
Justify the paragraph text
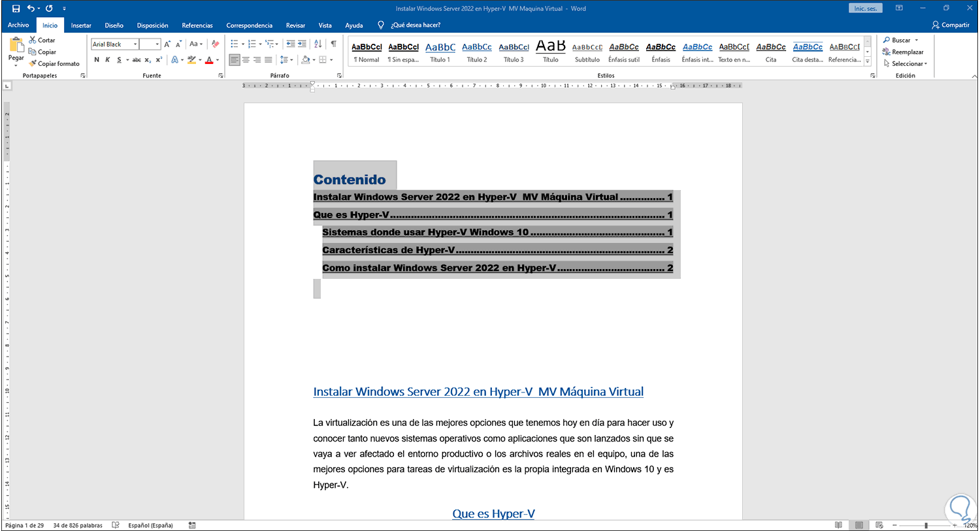click(268, 59)
